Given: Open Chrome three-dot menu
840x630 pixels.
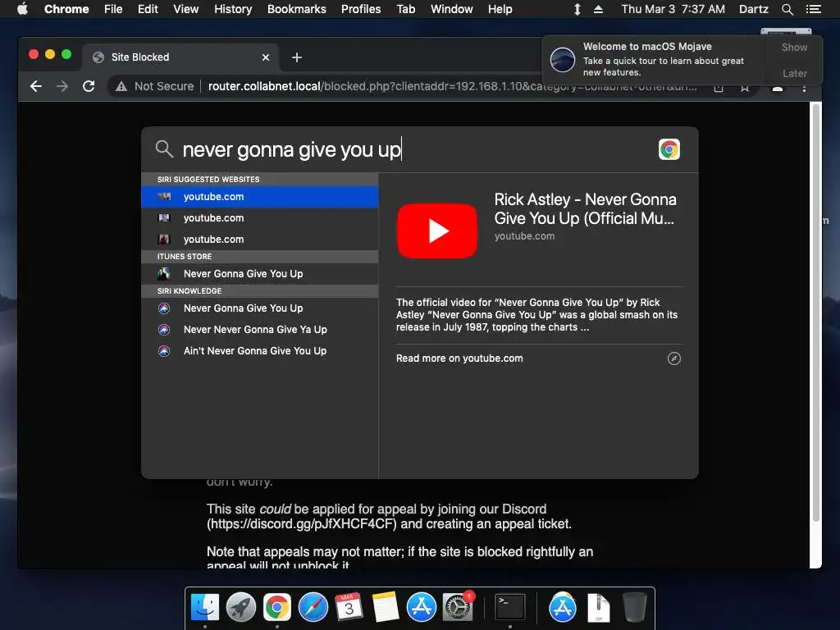Looking at the screenshot, I should (804, 87).
